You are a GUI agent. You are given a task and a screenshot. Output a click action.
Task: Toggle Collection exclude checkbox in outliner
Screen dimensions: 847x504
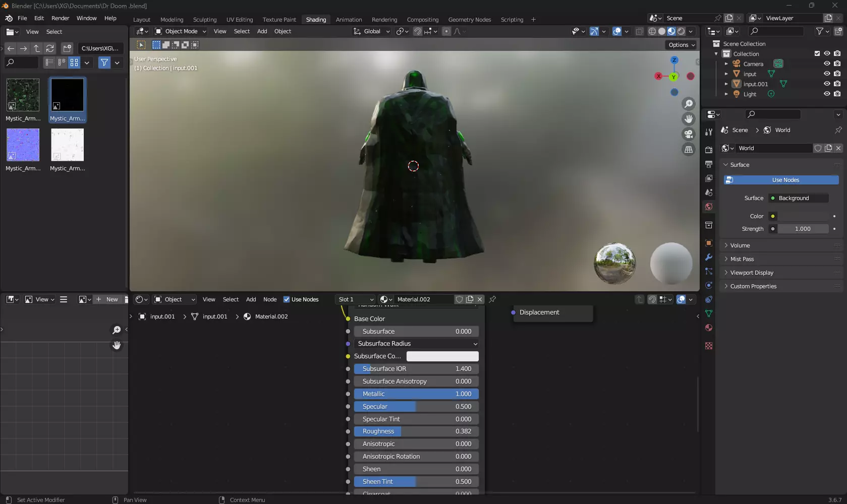[x=817, y=53]
